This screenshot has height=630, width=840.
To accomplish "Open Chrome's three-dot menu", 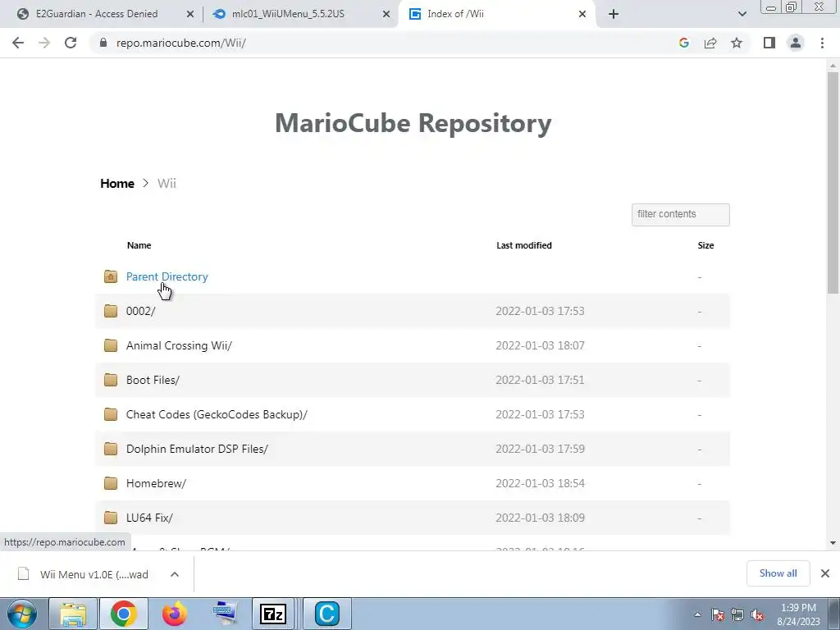I will point(822,43).
